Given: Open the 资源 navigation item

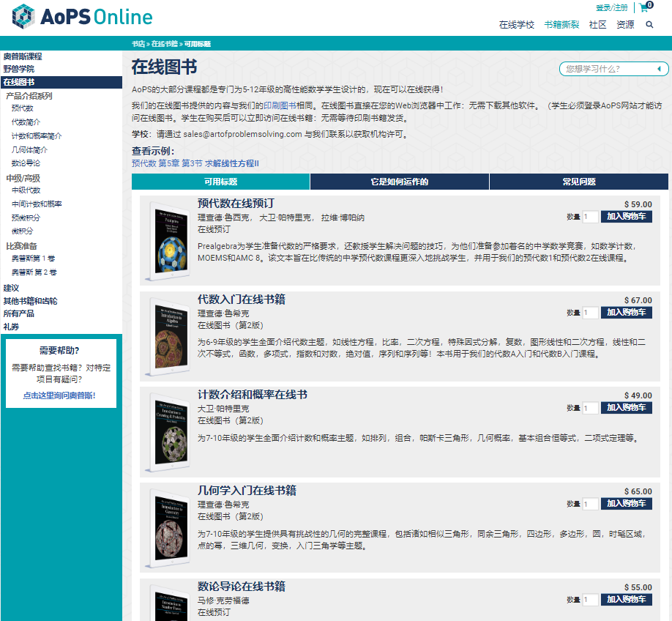Looking at the screenshot, I should pos(625,24).
